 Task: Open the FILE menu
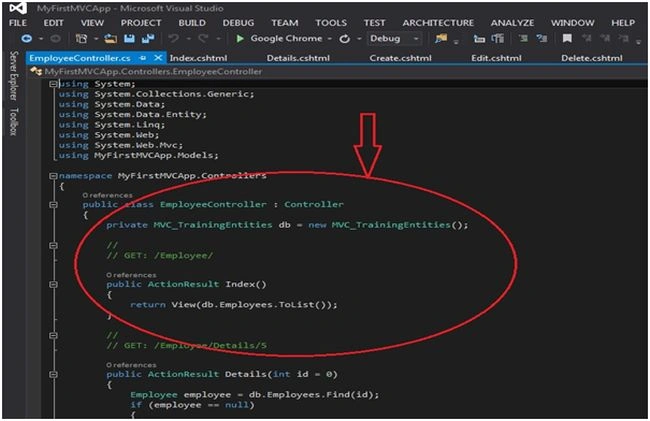click(18, 23)
